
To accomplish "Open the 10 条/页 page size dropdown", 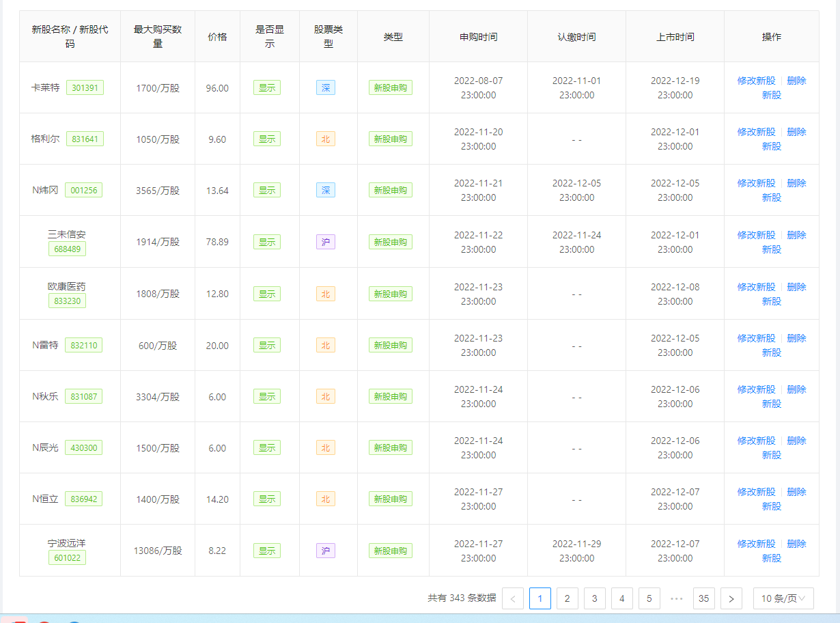I will (x=783, y=598).
